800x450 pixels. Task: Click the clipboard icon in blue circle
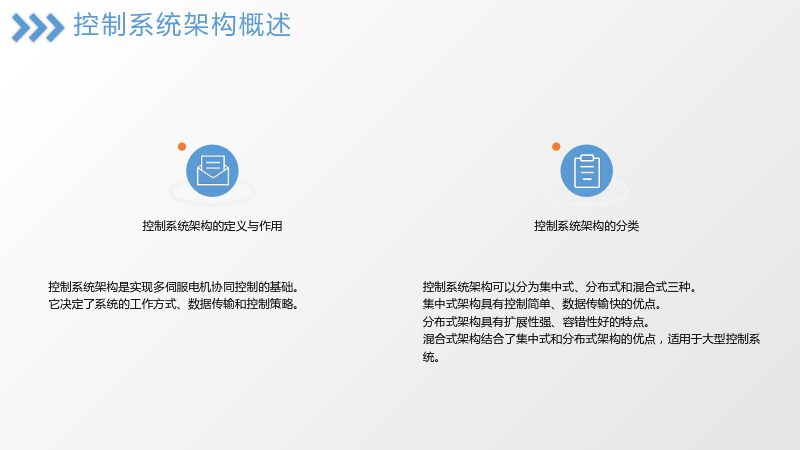pos(587,170)
